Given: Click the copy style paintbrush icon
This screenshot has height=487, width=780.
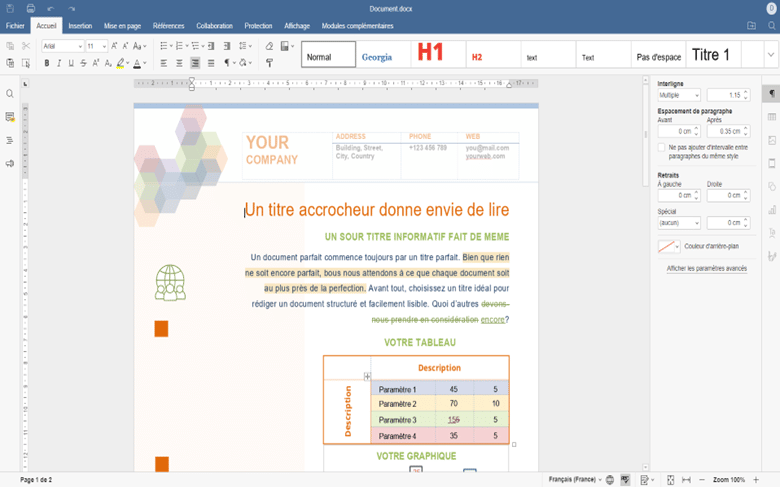Looking at the screenshot, I should click(269, 63).
